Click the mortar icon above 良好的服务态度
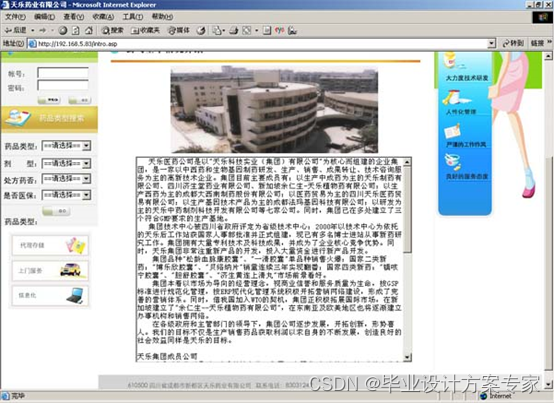 point(452,162)
